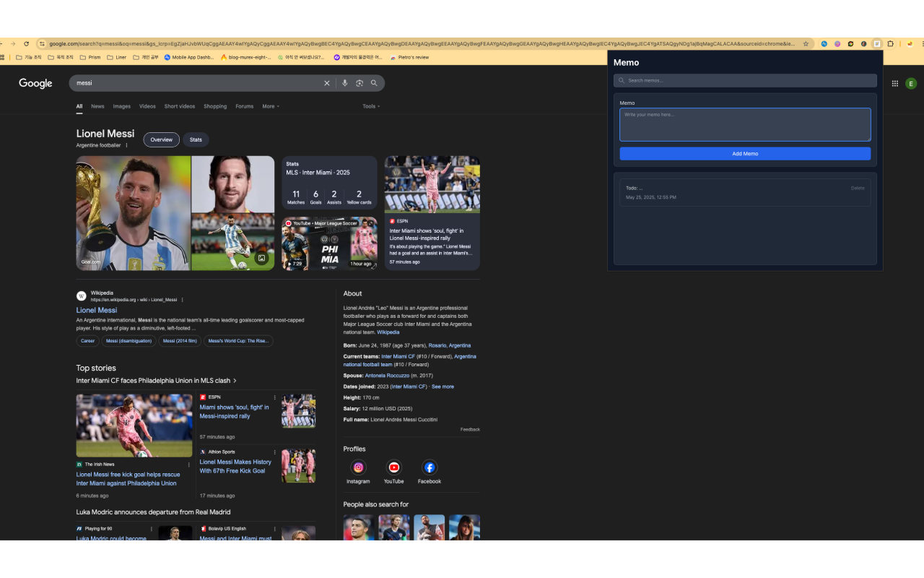
Task: Click the purple extension icon in toolbar
Action: (x=837, y=43)
